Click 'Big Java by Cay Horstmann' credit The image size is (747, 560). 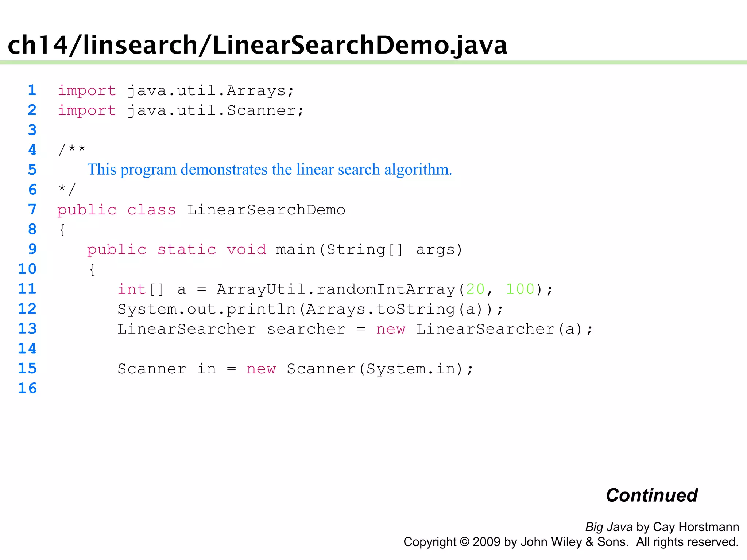(x=662, y=527)
